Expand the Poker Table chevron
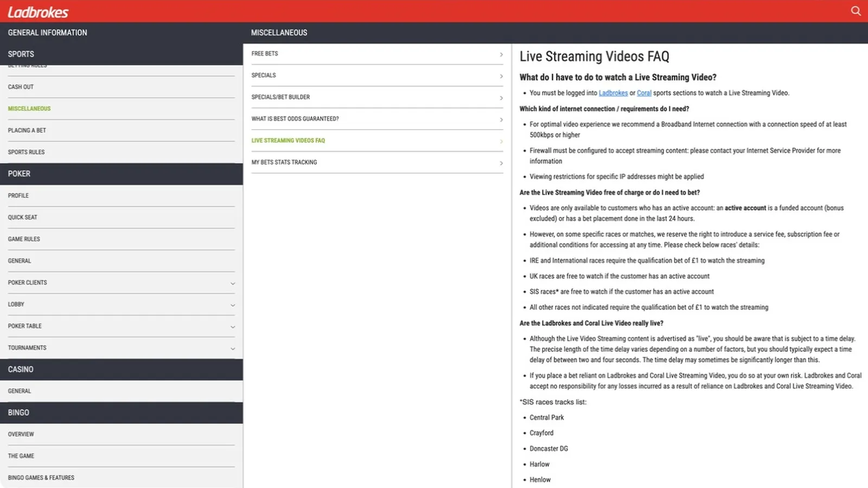The image size is (868, 488). [x=233, y=326]
